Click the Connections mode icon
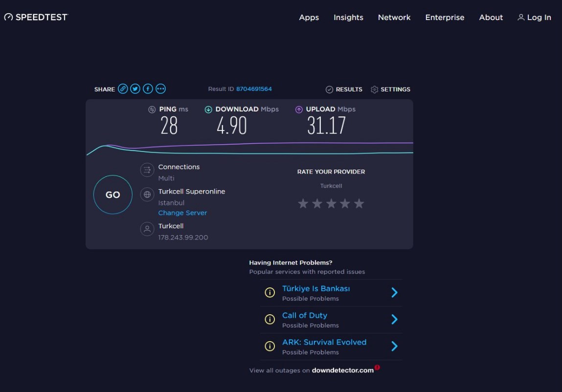 [x=147, y=170]
